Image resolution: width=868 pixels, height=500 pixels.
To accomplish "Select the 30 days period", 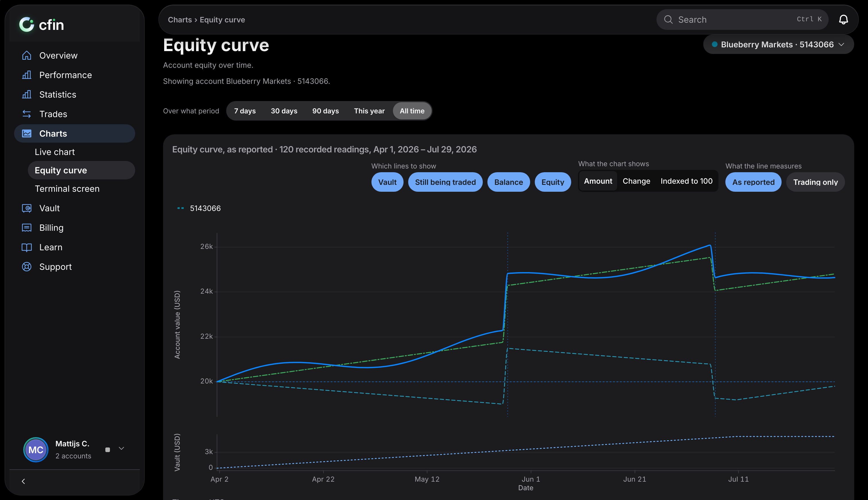I will click(284, 111).
